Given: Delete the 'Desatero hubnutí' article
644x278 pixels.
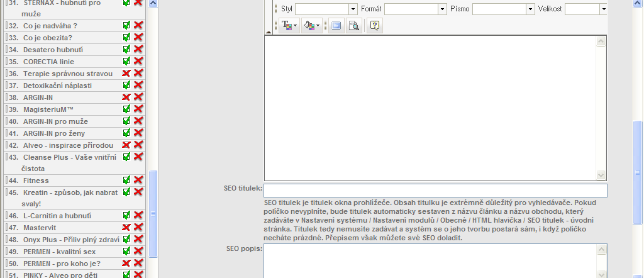Looking at the screenshot, I should point(138,49).
